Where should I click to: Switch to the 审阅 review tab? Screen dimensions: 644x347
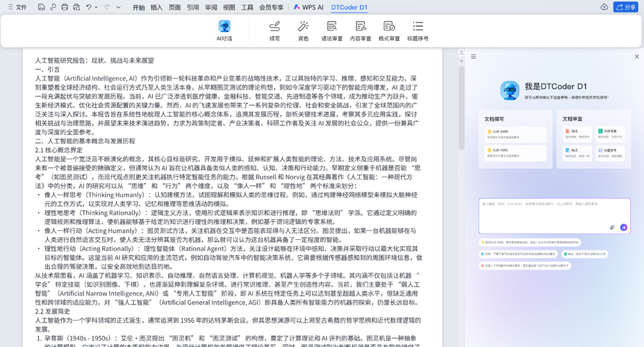click(x=211, y=8)
